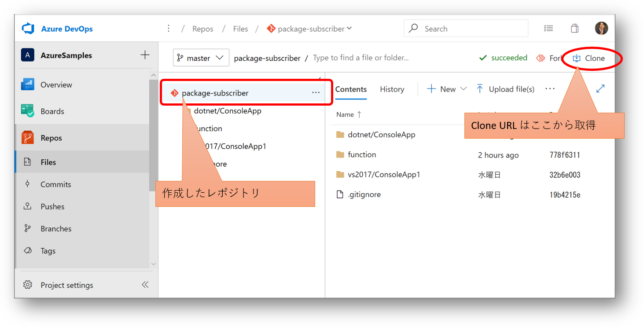
Task: Open dotnet/ConsoleApp folder in contents list
Action: pos(381,135)
